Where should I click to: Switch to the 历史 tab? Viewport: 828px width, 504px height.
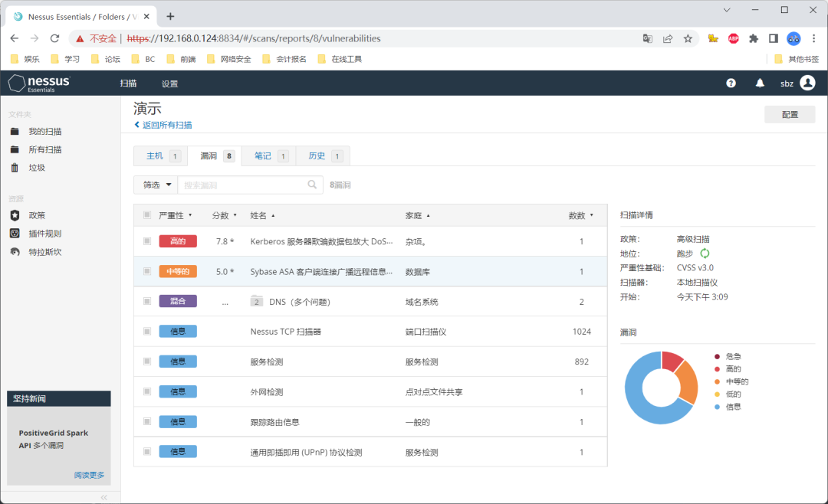click(x=323, y=156)
